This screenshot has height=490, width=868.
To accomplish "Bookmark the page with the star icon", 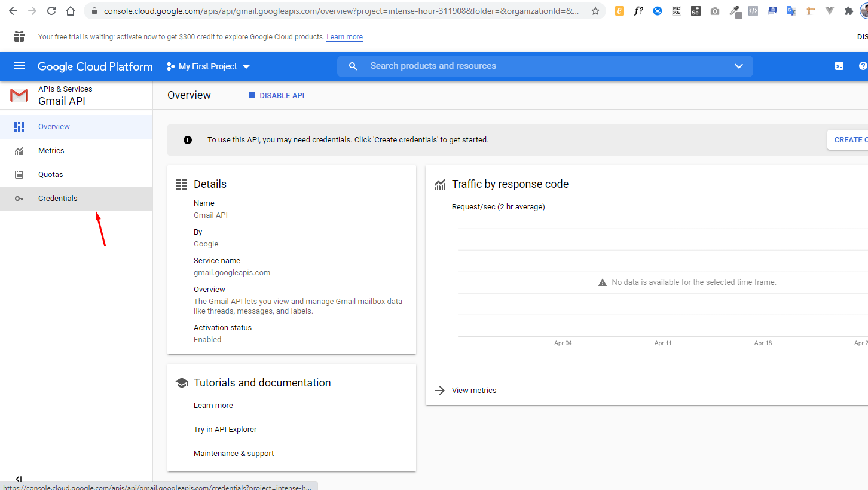I will (x=595, y=10).
